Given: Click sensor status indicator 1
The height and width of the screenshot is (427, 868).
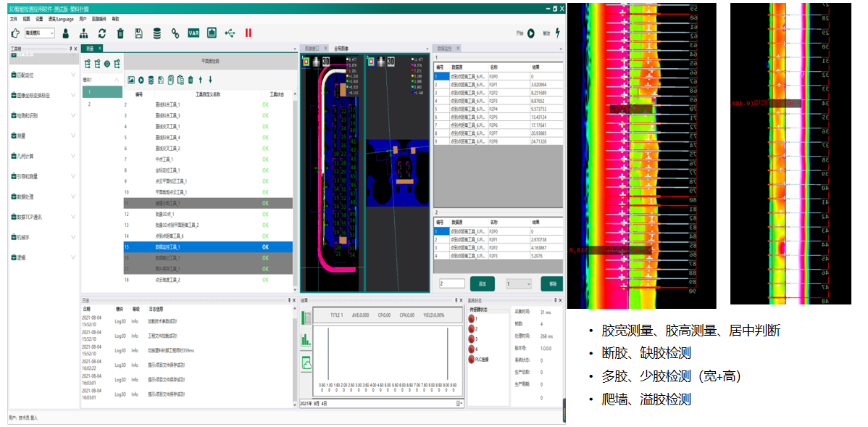Looking at the screenshot, I should tap(472, 318).
